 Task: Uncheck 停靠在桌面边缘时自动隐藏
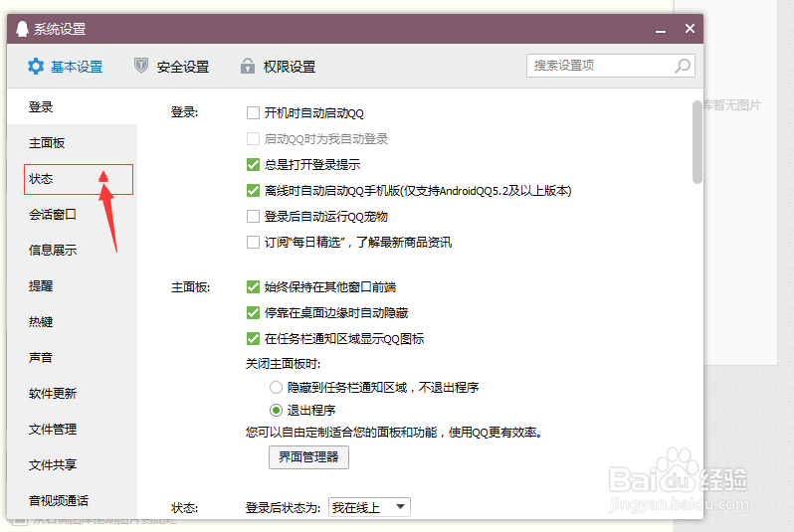click(x=253, y=313)
